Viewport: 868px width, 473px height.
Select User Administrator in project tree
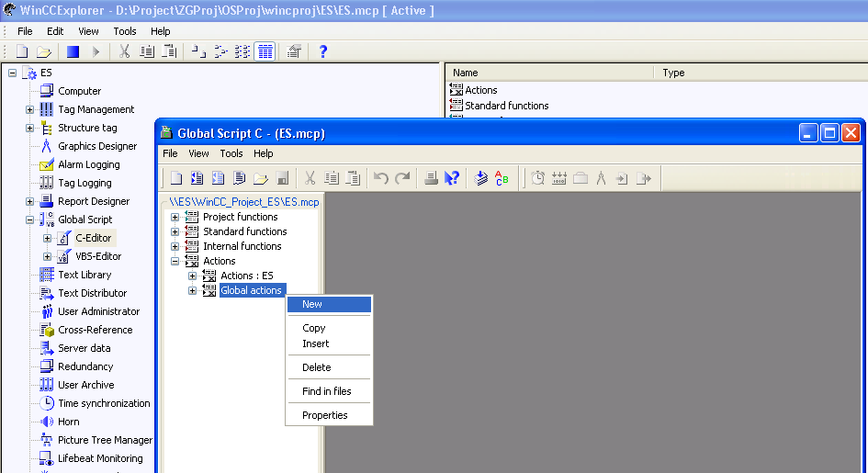click(98, 311)
